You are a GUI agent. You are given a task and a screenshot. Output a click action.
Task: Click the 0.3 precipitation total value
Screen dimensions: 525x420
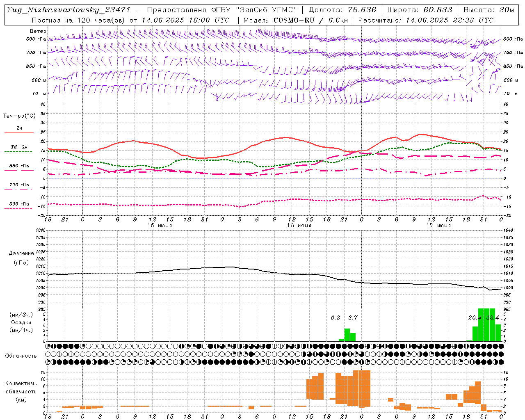(x=336, y=317)
